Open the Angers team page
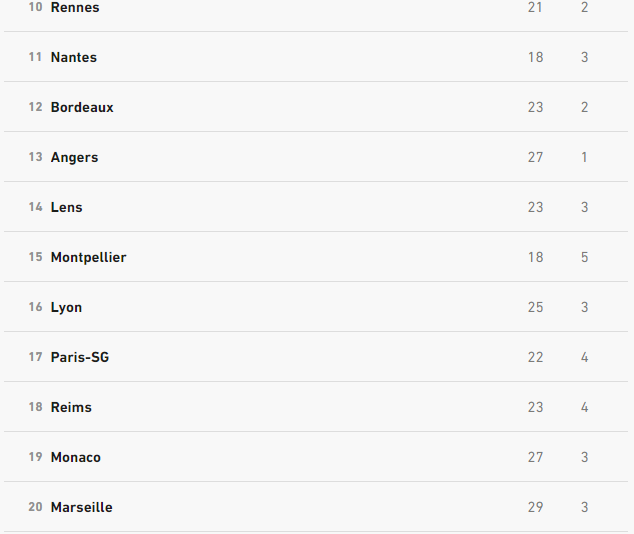Screen dimensions: 634x534 74,158
